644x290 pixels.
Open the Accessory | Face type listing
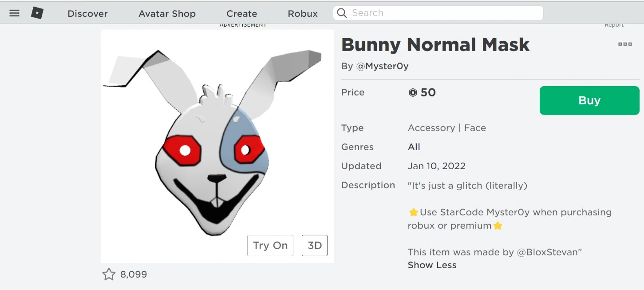[447, 127]
